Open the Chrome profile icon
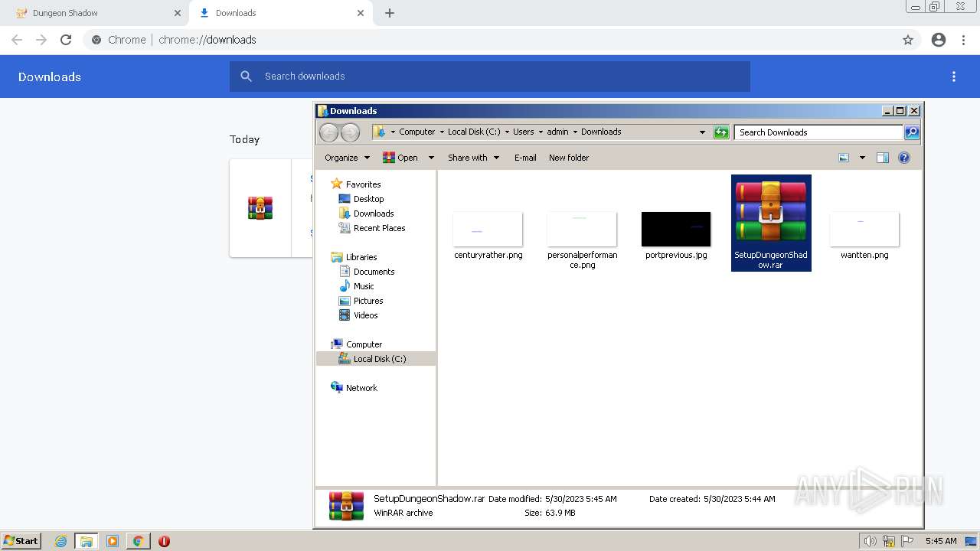980x551 pixels. click(939, 40)
